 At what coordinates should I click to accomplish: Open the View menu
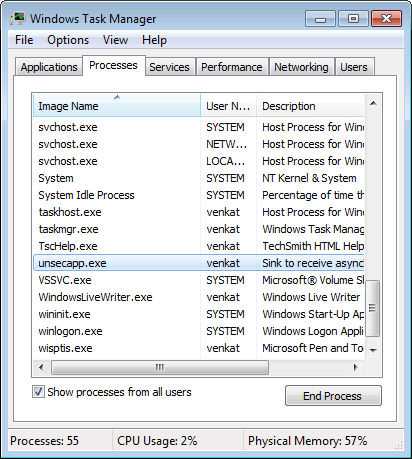click(x=115, y=40)
